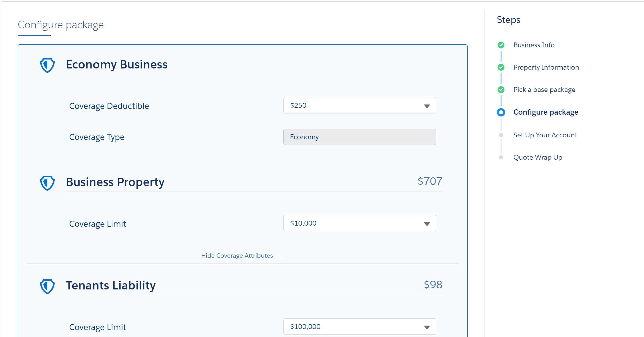This screenshot has height=337, width=644.
Task: Go to the Business Info step
Action: [x=534, y=45]
